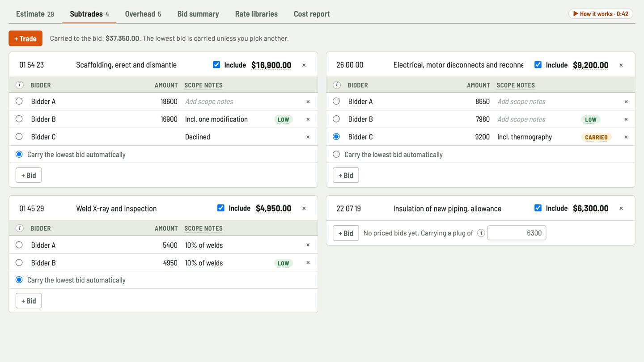Open the Overhead tab
Viewport: 644px width, 362px height.
(143, 14)
